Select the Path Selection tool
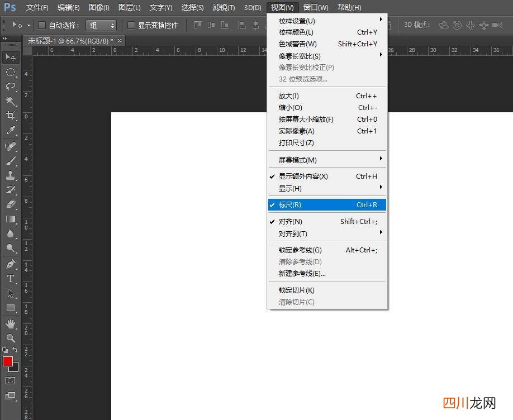Image resolution: width=513 pixels, height=420 pixels. [x=11, y=293]
